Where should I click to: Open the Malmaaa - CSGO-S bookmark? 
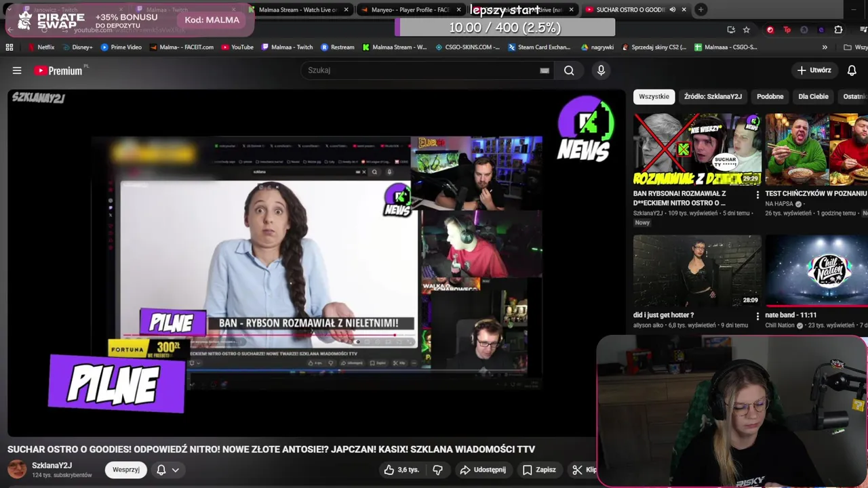[x=726, y=47]
